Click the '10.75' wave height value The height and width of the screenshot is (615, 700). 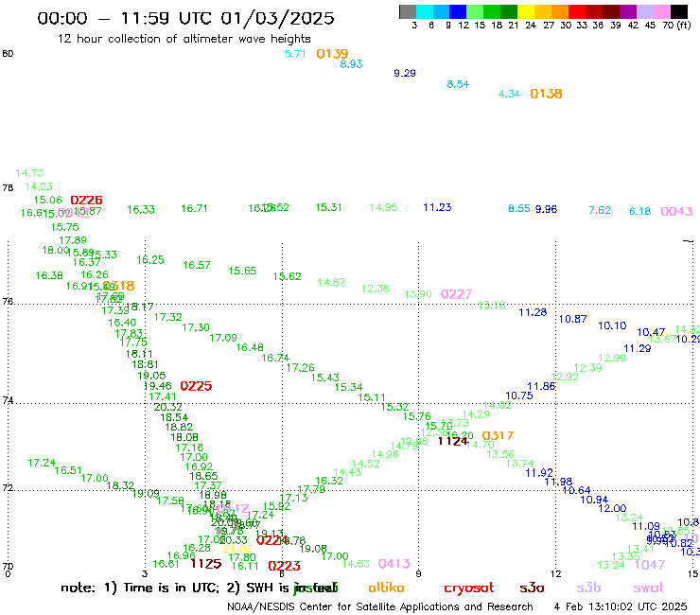tap(518, 395)
